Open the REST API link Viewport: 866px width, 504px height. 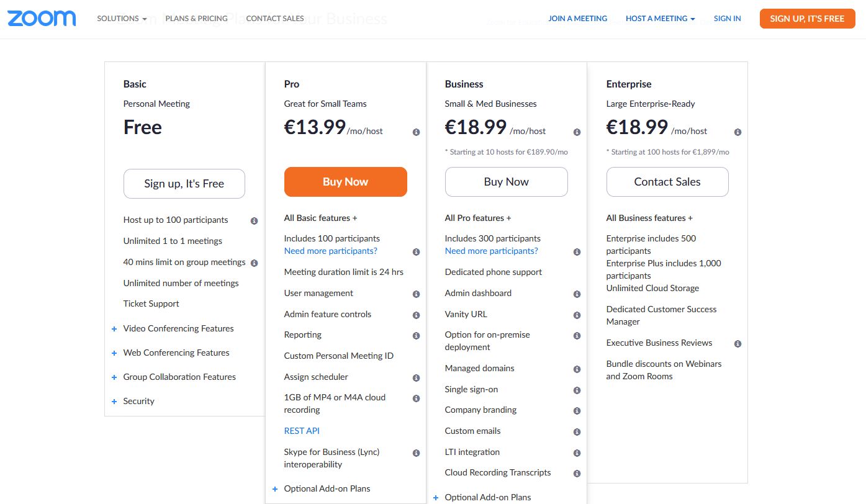[x=302, y=431]
